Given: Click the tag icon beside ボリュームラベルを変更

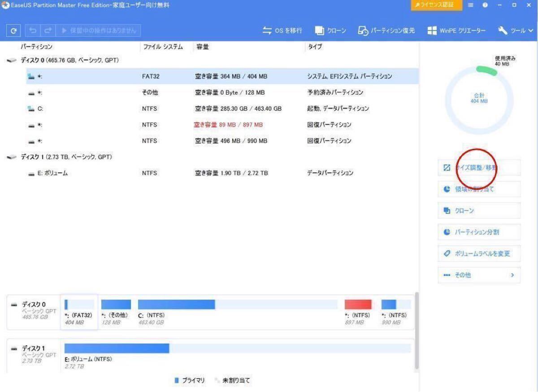Looking at the screenshot, I should (x=447, y=254).
